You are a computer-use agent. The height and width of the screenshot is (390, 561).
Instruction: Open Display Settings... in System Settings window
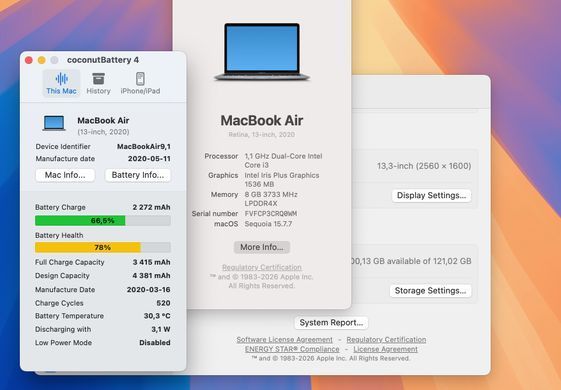431,195
